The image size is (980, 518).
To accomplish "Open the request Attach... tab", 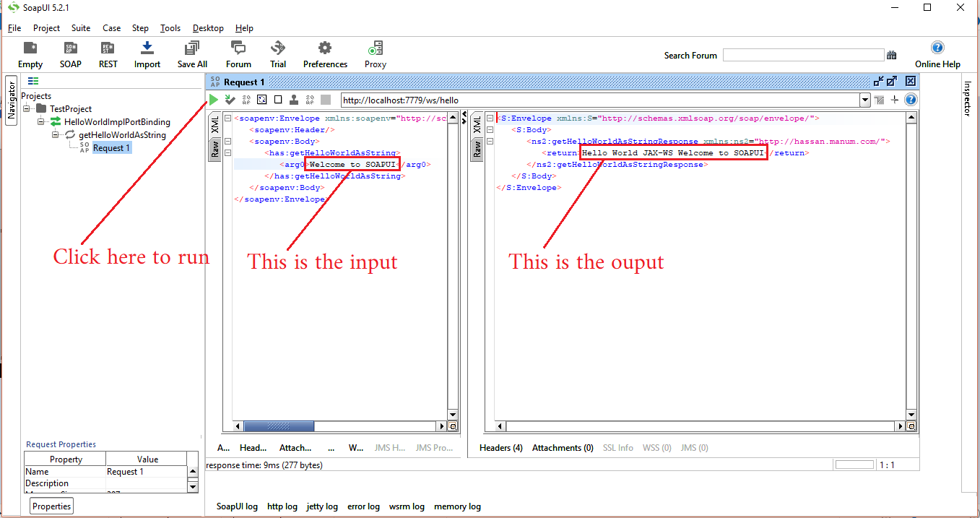I will (x=295, y=448).
